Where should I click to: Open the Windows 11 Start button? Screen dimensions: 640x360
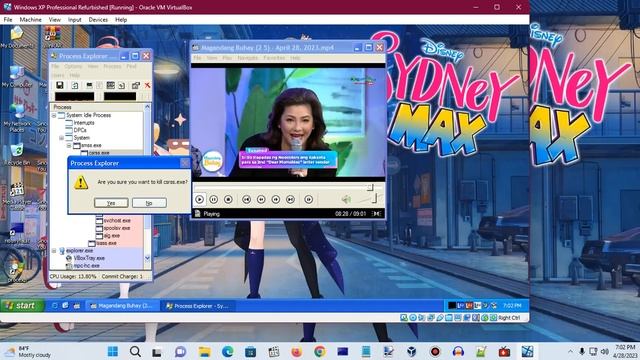(113, 351)
